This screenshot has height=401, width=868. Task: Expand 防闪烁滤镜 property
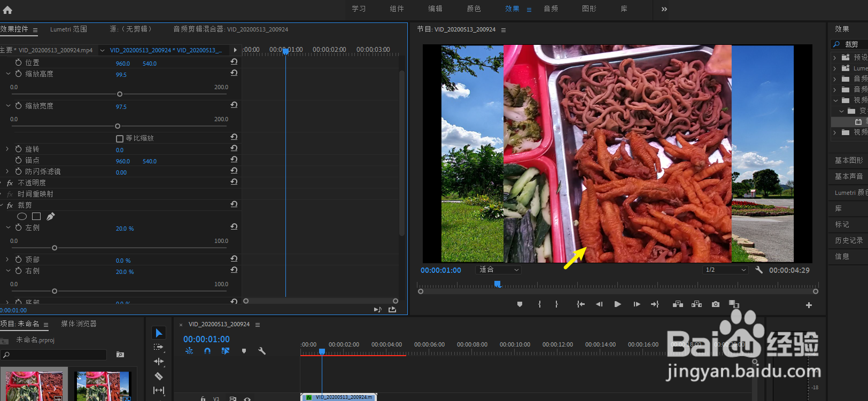pos(7,171)
